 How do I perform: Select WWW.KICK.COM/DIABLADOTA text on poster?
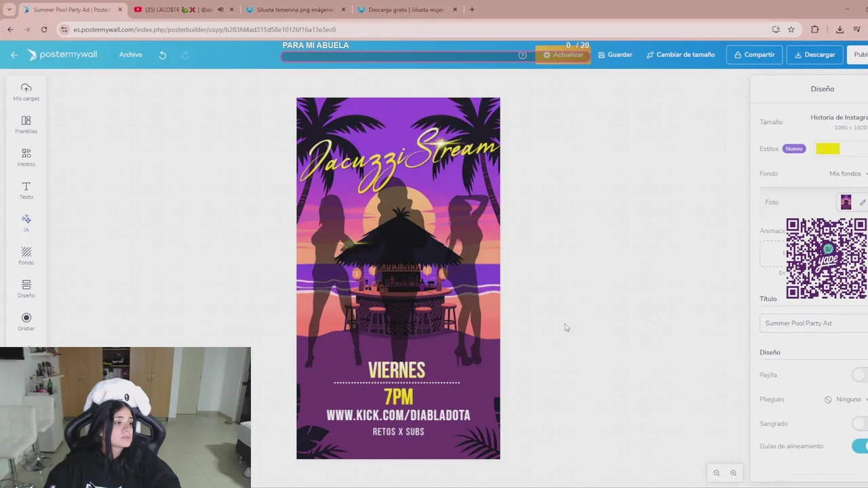click(398, 415)
